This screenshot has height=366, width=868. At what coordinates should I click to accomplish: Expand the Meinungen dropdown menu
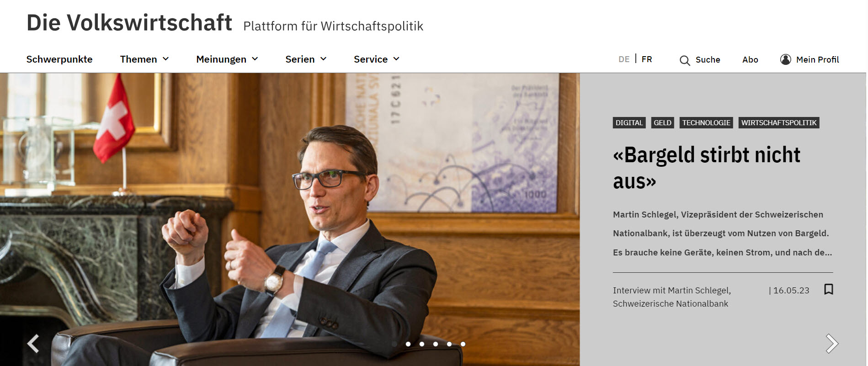point(227,59)
